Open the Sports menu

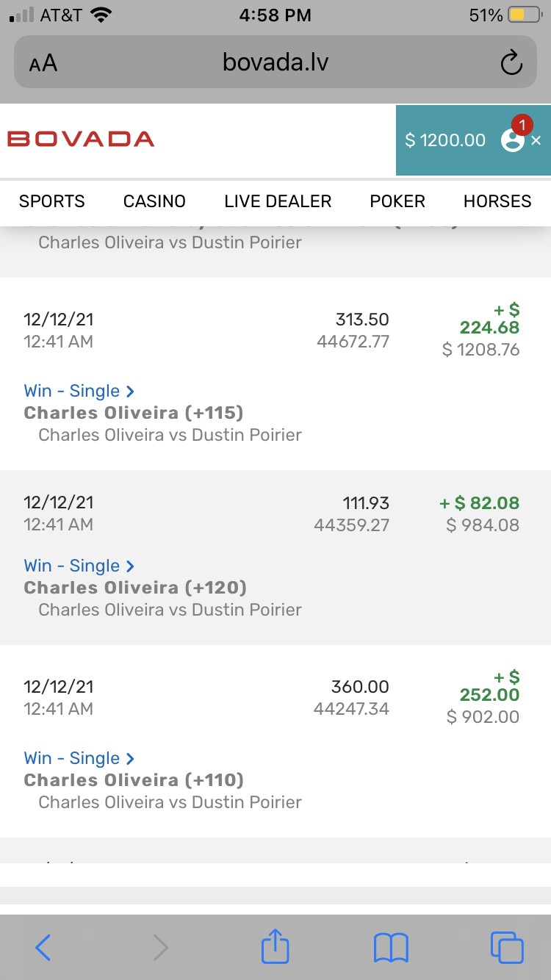pos(52,201)
